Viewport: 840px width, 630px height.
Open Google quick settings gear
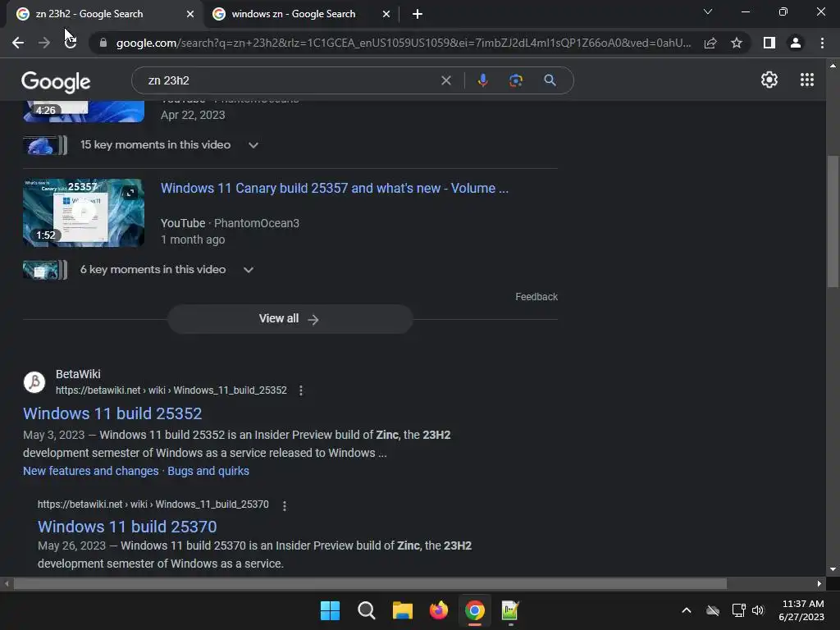coord(769,80)
